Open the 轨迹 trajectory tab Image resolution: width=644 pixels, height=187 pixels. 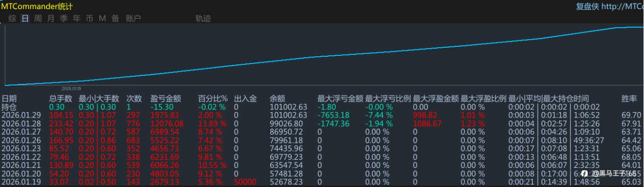[x=203, y=19]
